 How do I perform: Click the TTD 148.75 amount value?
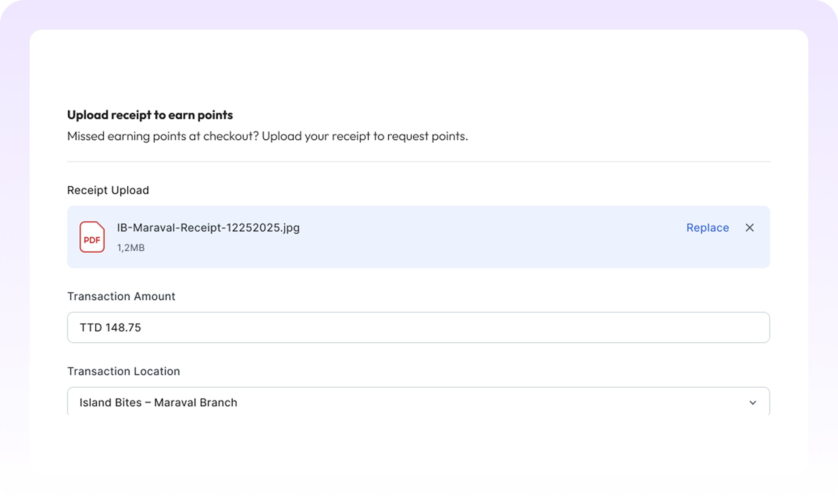(110, 327)
